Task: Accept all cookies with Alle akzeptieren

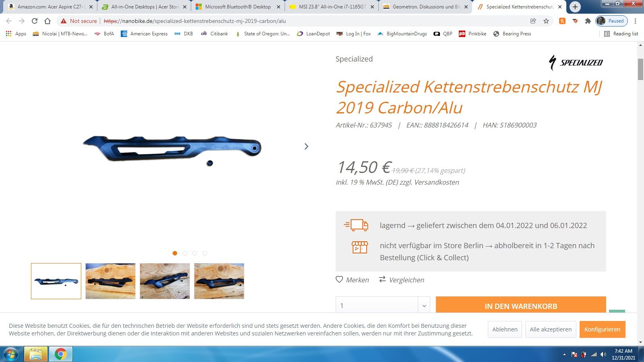Action: (x=551, y=329)
